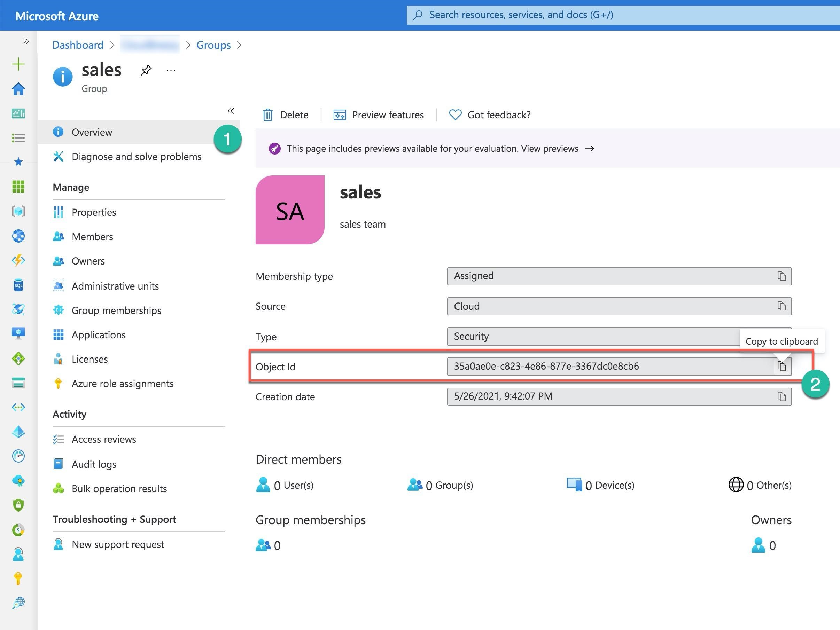Open Storage accounts icon in sidebar
The width and height of the screenshot is (840, 630).
click(x=18, y=383)
